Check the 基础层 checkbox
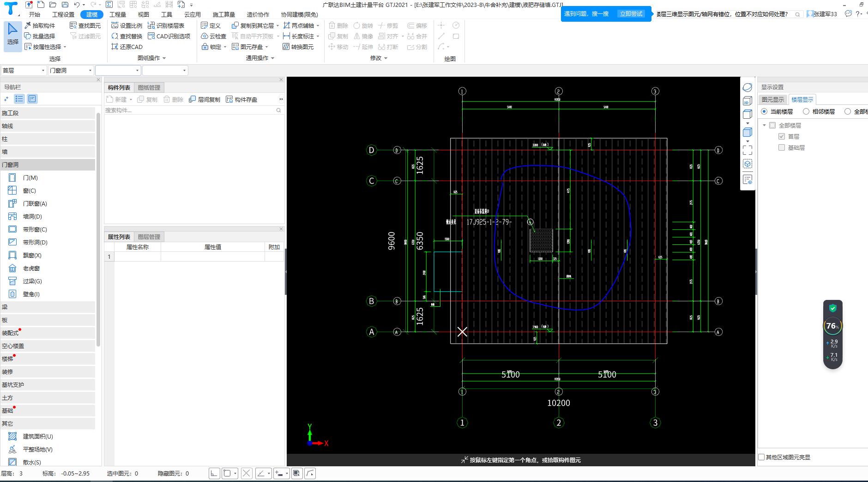The image size is (868, 482). tap(782, 147)
